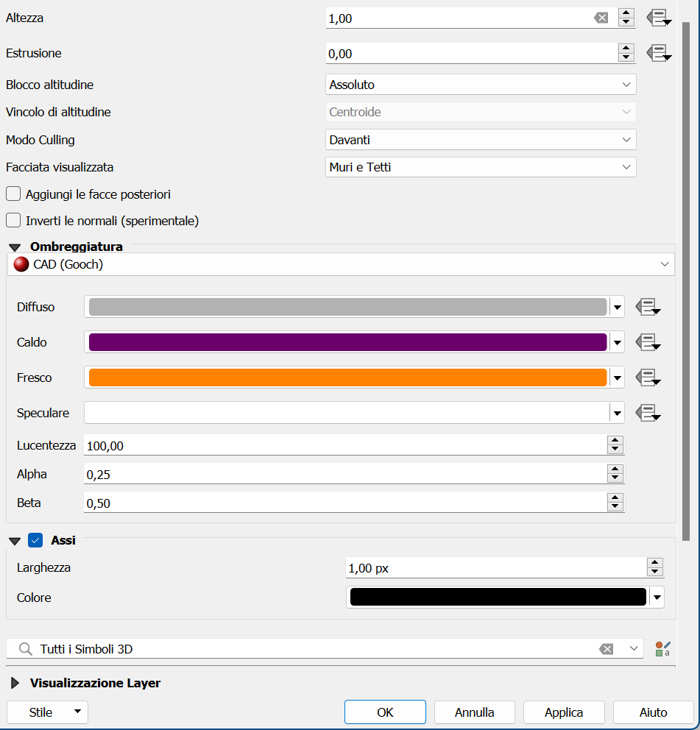
Task: Open Speculare color dropdown arrow
Action: (x=618, y=413)
